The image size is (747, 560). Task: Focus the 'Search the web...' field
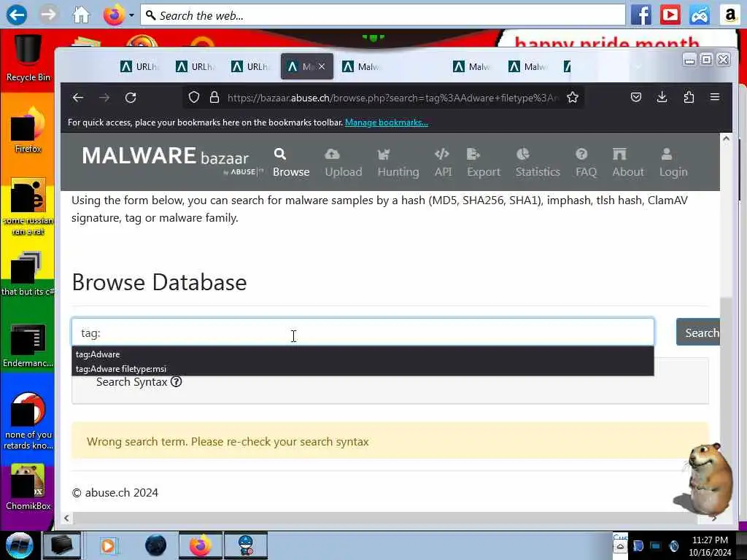(x=382, y=15)
